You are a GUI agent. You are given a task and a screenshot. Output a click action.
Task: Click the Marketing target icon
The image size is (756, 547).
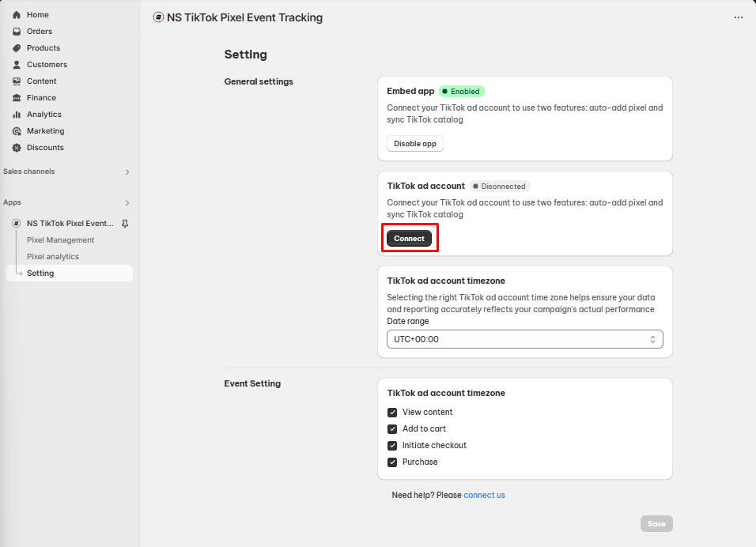pos(17,131)
